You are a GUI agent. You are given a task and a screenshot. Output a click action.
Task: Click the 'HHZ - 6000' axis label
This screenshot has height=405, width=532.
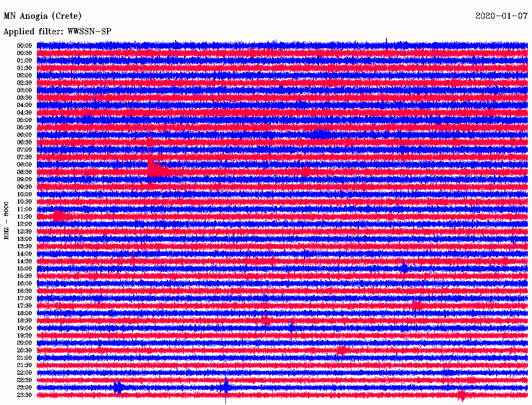pos(6,221)
